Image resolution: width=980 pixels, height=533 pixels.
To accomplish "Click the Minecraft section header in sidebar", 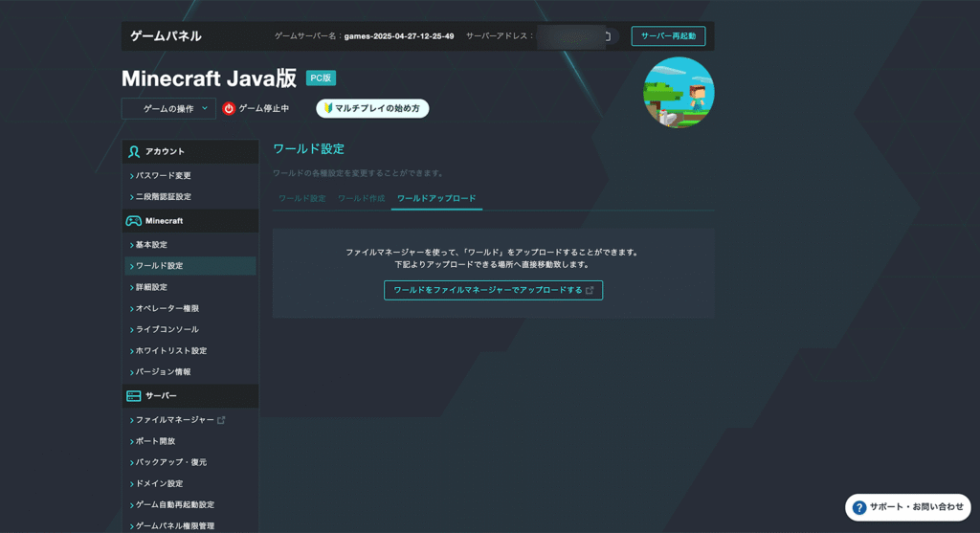I will point(190,221).
